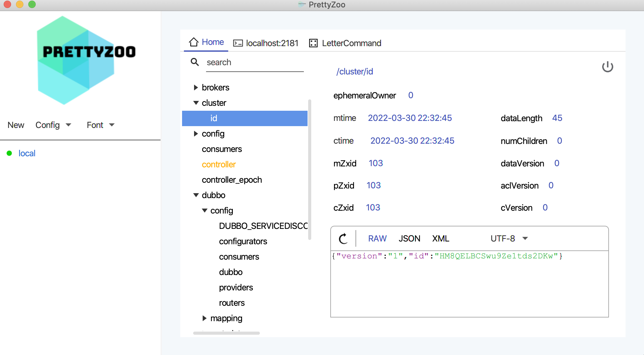Viewport: 644px width, 355px height.
Task: Switch data view to JSON format
Action: click(409, 239)
